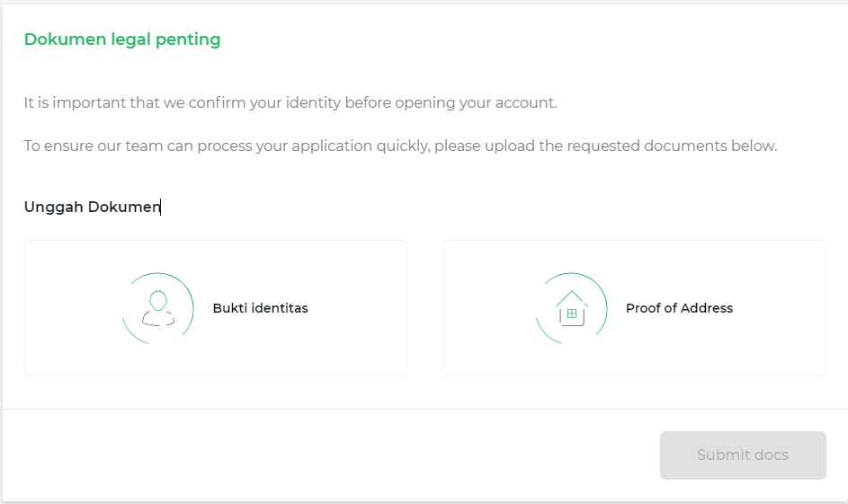Click the house icon for address proof
Viewport: 848px width, 504px height.
click(571, 308)
